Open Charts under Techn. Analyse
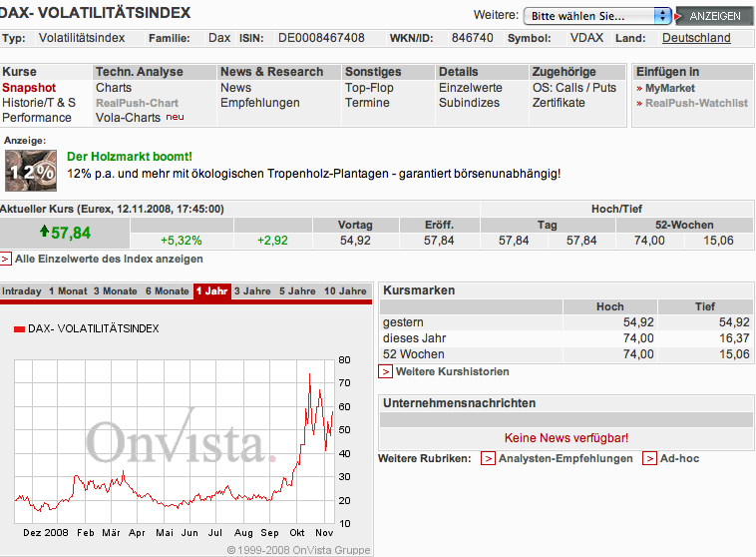The image size is (756, 557). (114, 88)
